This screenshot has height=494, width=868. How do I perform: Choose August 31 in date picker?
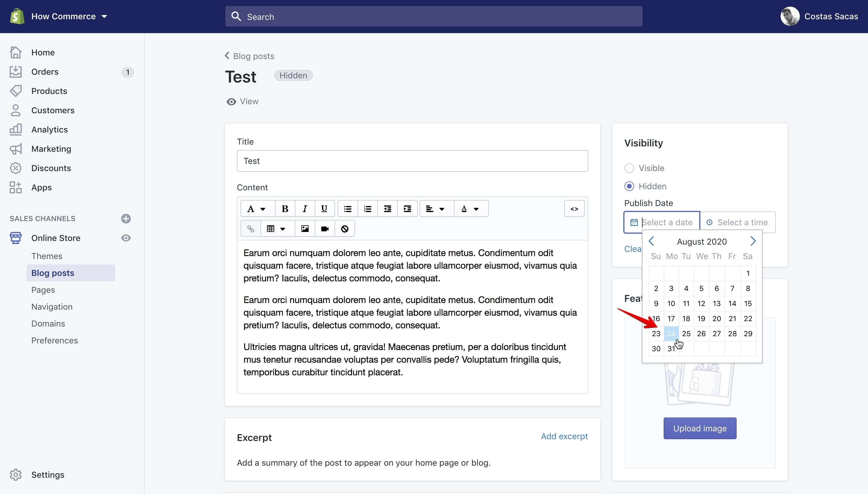[671, 349]
